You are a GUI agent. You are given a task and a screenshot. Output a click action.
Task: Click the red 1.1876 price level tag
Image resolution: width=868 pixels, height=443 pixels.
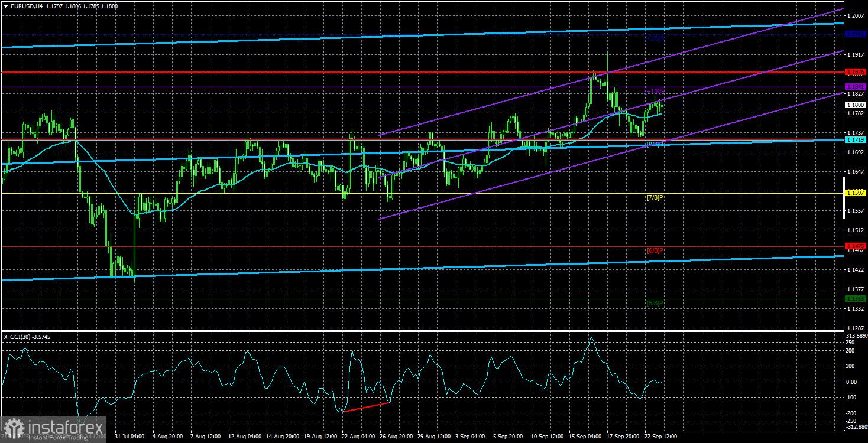coord(856,72)
